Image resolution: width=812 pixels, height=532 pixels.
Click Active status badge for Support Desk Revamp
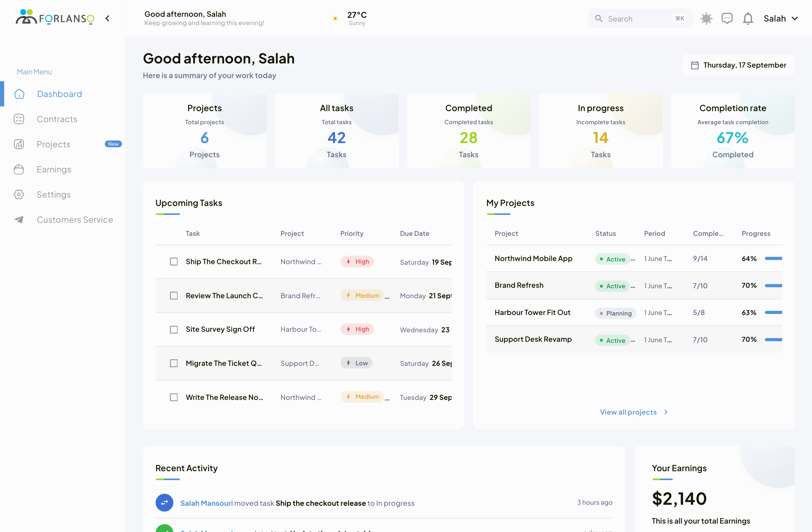[613, 340]
